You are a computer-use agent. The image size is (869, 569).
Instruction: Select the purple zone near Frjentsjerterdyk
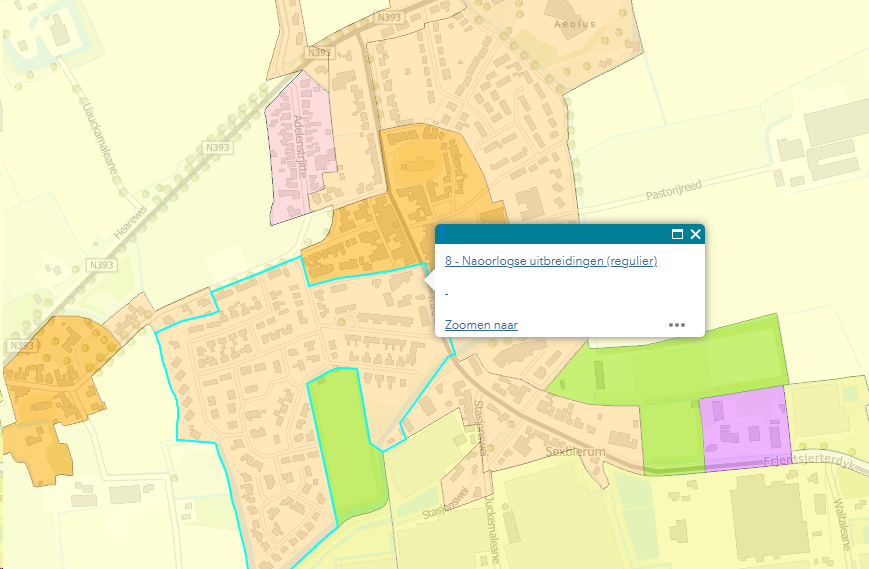click(745, 427)
